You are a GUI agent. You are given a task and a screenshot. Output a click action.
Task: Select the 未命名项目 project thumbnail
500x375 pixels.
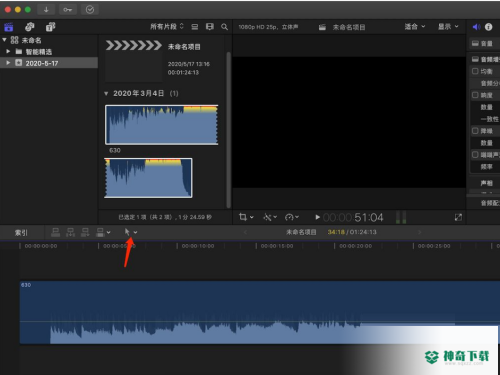point(134,60)
